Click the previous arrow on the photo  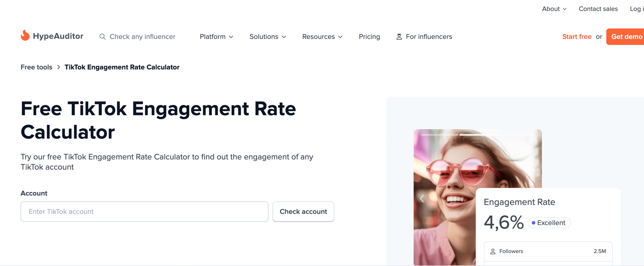422,199
